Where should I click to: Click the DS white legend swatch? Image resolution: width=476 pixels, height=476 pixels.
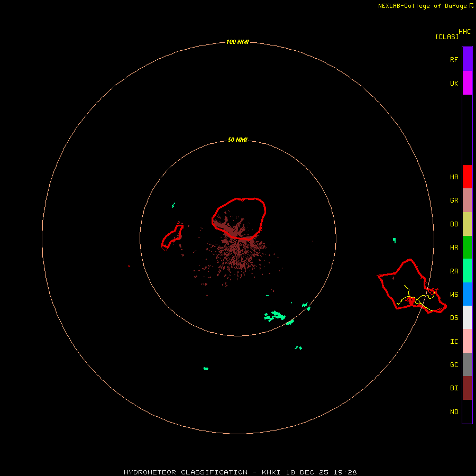tap(467, 317)
